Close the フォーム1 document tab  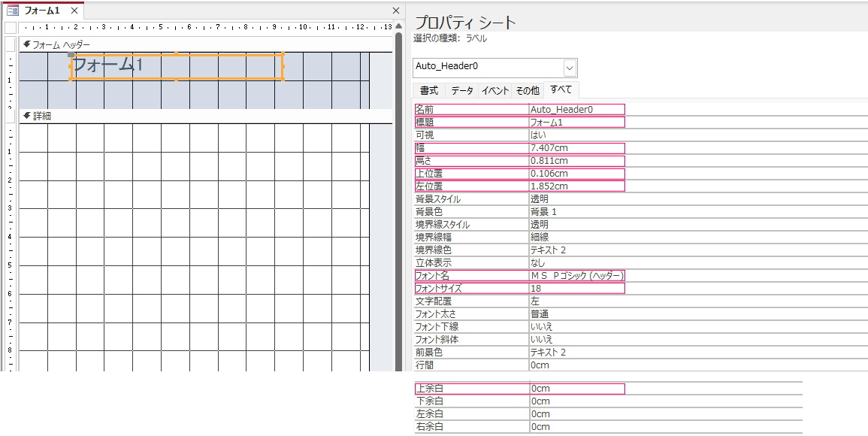(x=74, y=11)
